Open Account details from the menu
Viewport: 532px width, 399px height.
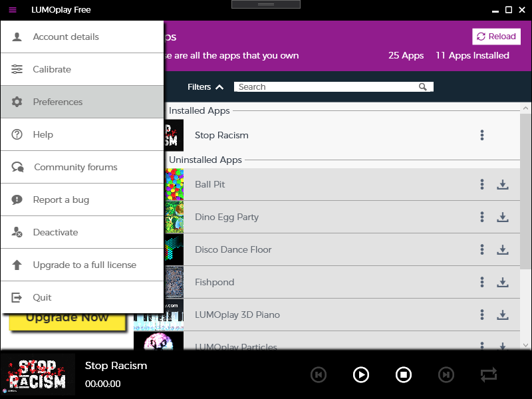[x=82, y=37]
